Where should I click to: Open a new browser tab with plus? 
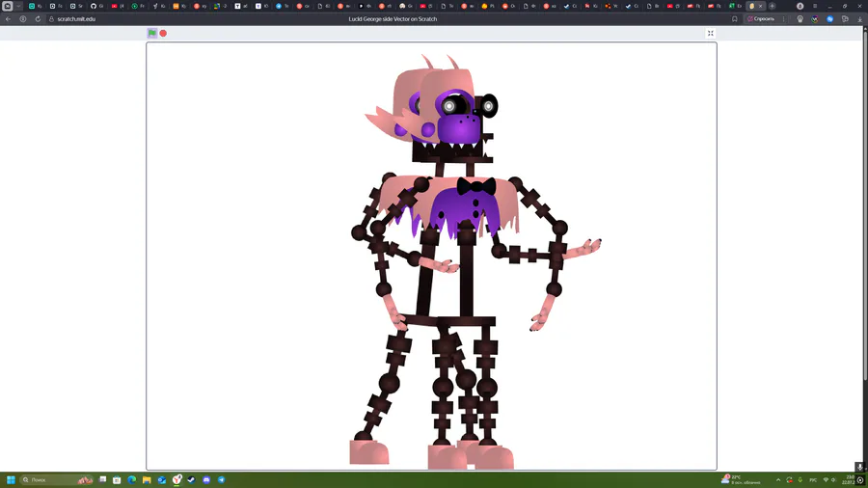773,6
